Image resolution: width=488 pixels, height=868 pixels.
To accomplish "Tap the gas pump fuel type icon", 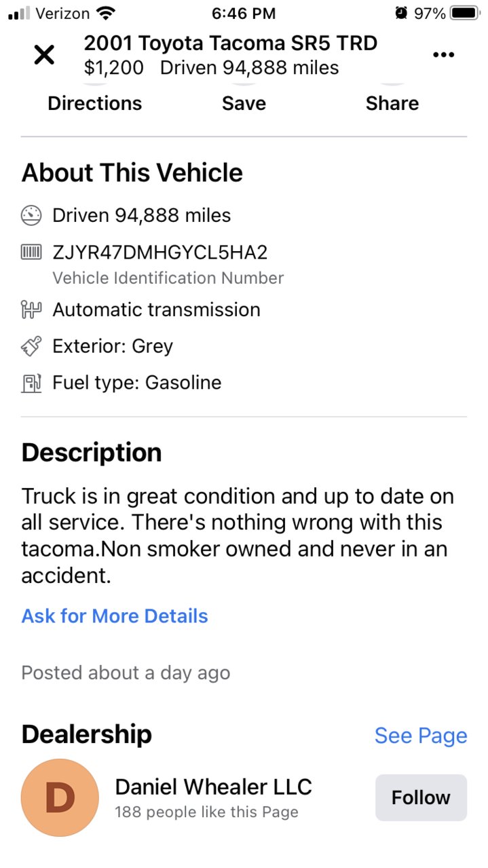I will [32, 383].
